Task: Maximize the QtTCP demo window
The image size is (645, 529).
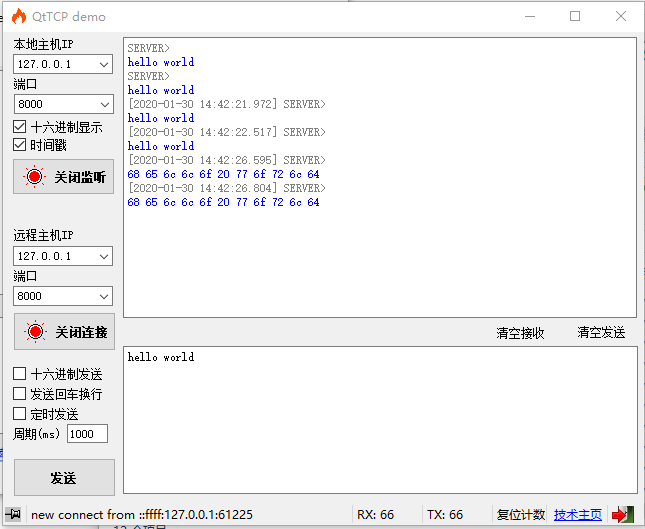Action: pyautogui.click(x=575, y=16)
